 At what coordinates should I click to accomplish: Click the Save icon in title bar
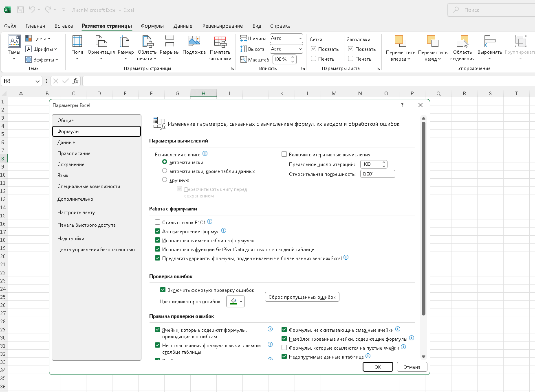pos(20,10)
